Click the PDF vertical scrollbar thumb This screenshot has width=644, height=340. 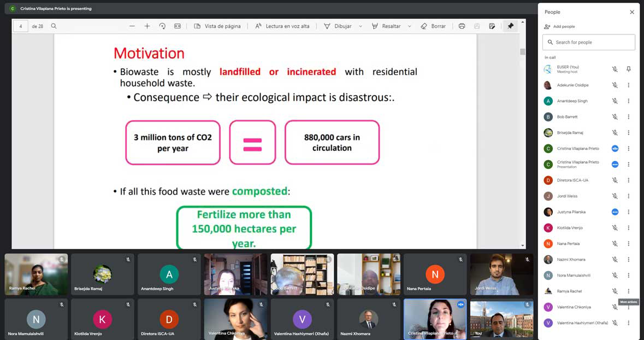[523, 52]
